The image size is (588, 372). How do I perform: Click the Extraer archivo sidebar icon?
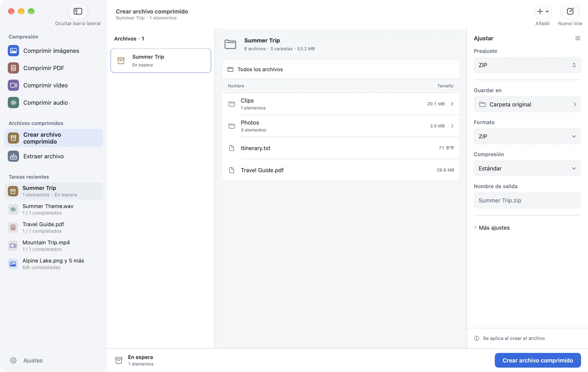[13, 156]
